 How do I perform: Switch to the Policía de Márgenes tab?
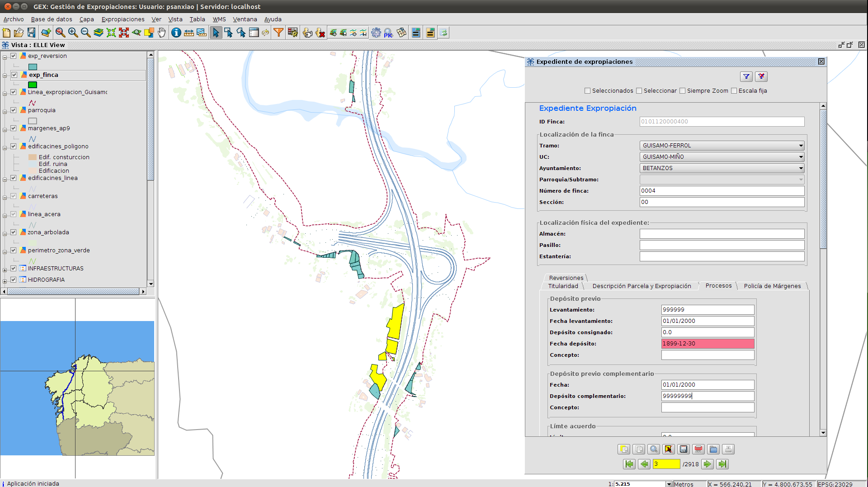772,286
